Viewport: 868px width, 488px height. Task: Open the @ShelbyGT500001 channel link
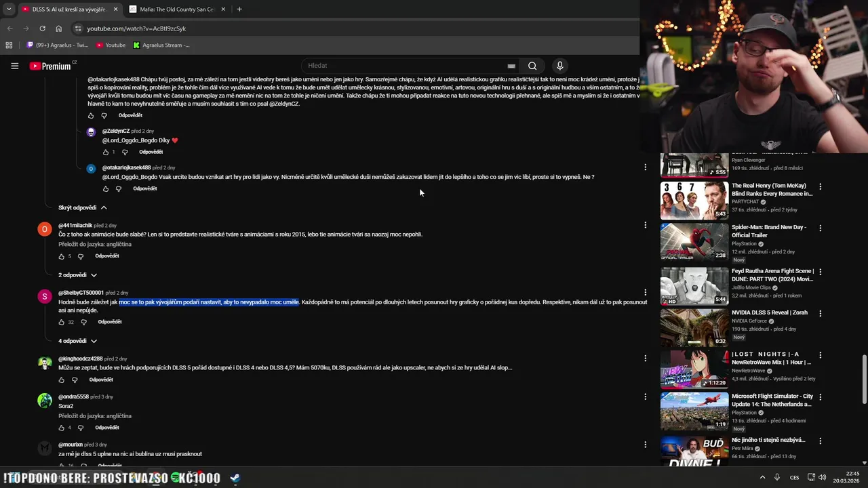point(81,293)
